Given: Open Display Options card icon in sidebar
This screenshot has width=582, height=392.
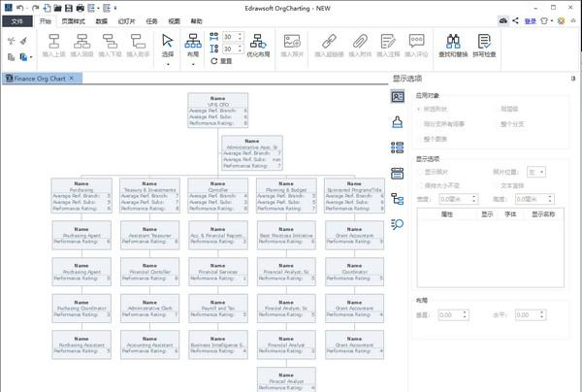Looking at the screenshot, I should tap(398, 97).
